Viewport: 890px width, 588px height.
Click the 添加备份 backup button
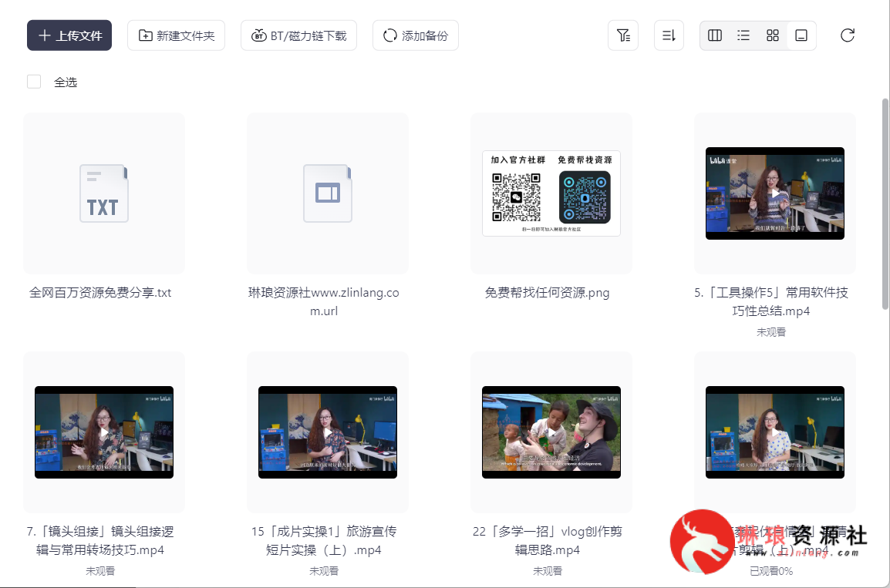pyautogui.click(x=416, y=35)
